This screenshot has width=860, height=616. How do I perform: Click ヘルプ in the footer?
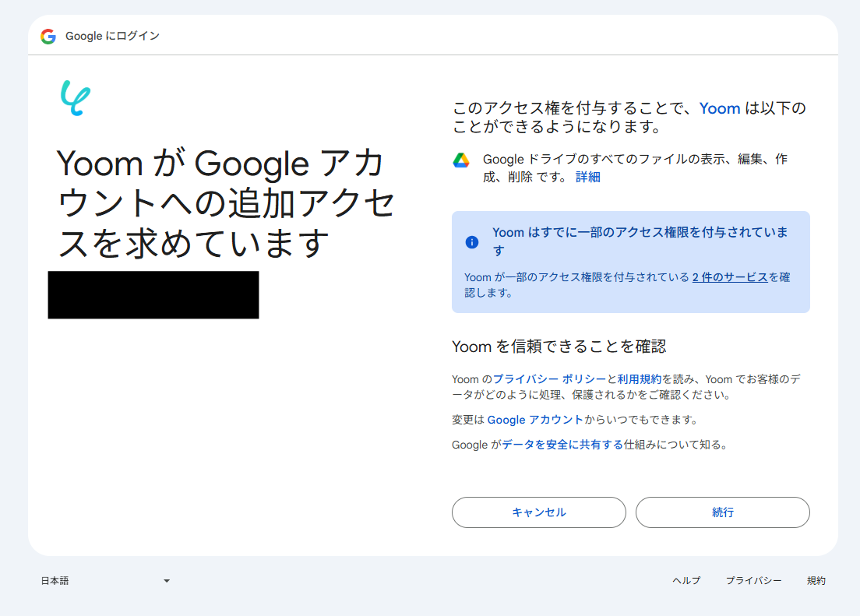coord(686,581)
